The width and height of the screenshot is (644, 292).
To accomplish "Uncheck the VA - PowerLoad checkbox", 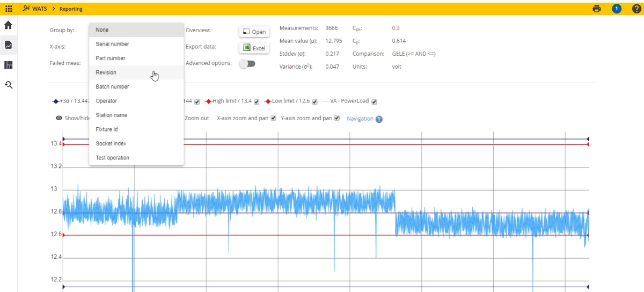I will pyautogui.click(x=374, y=101).
